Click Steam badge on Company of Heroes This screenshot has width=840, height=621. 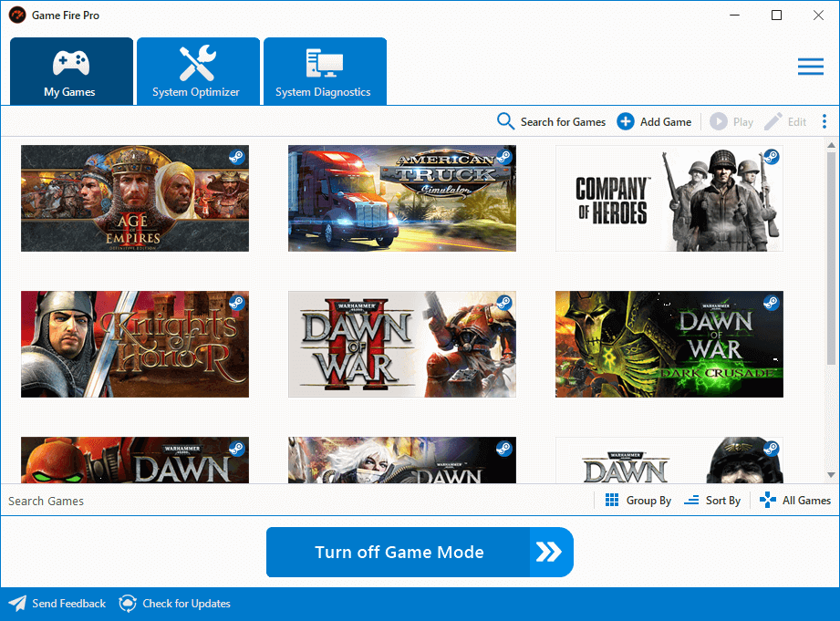(771, 157)
